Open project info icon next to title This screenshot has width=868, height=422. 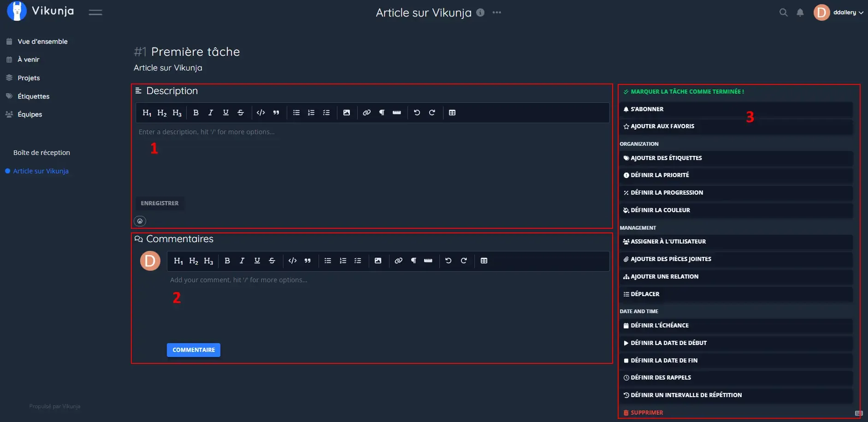480,12
